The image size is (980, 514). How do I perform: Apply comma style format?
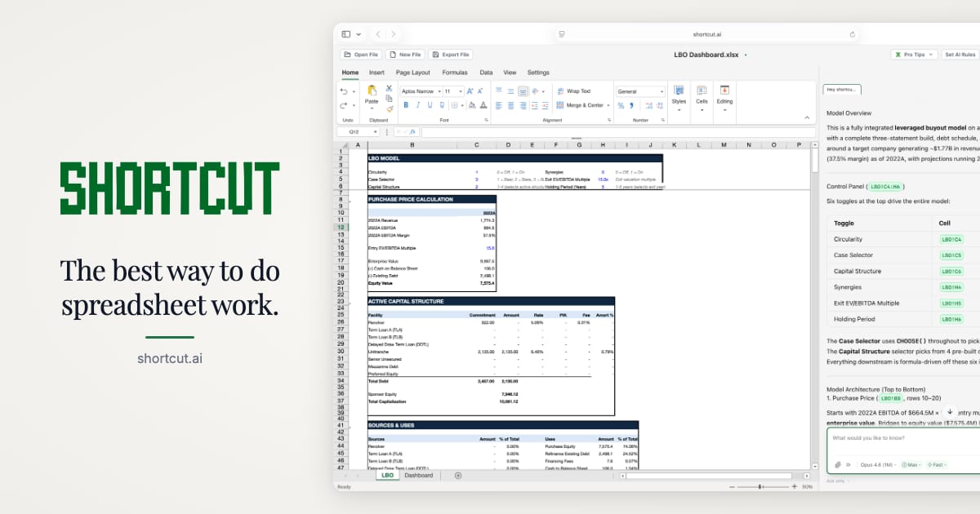point(631,105)
